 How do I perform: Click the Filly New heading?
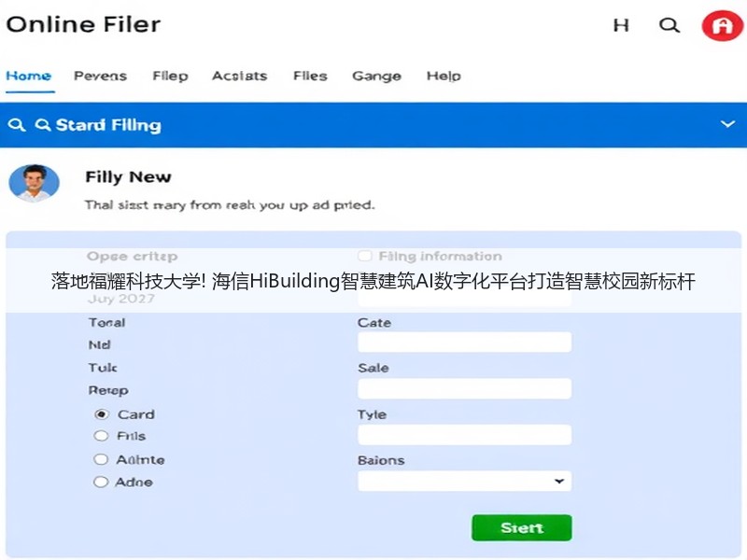[128, 176]
